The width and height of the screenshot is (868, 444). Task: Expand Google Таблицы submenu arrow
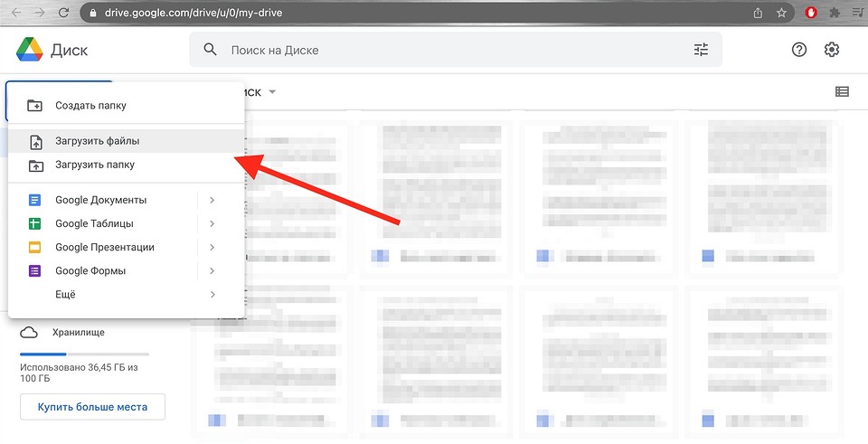(212, 223)
